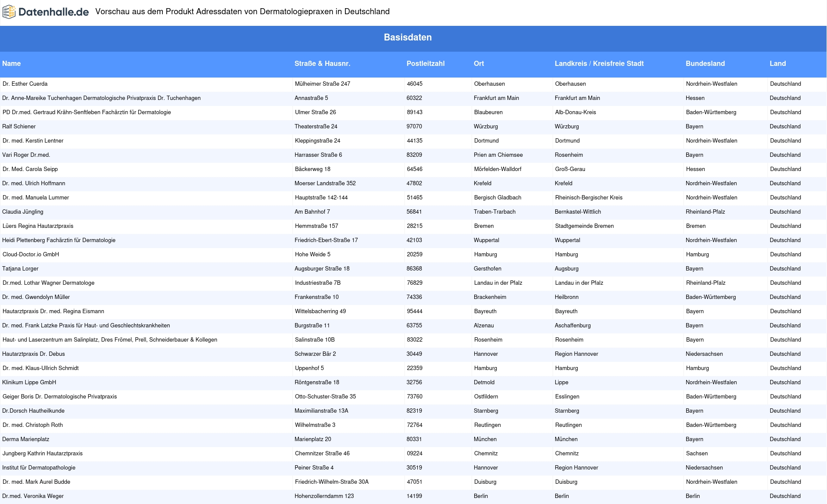827x504 pixels.
Task: Click the Blaubeuren city cell
Action: tap(488, 112)
